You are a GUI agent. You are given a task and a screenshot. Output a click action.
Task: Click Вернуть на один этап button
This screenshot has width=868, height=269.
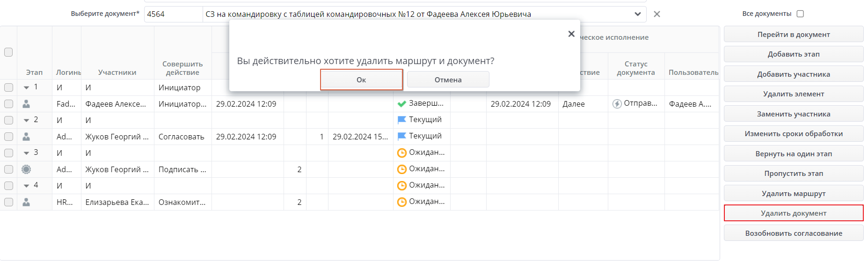pyautogui.click(x=794, y=153)
